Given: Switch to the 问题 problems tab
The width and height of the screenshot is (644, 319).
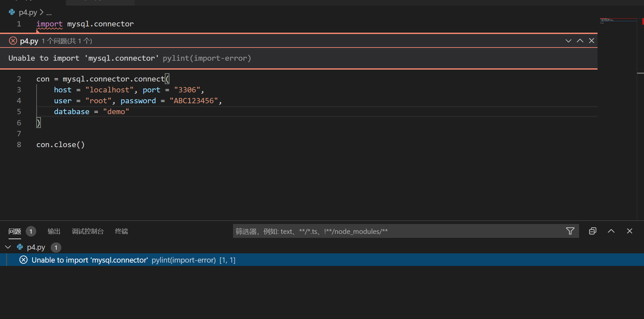Looking at the screenshot, I should (x=15, y=231).
